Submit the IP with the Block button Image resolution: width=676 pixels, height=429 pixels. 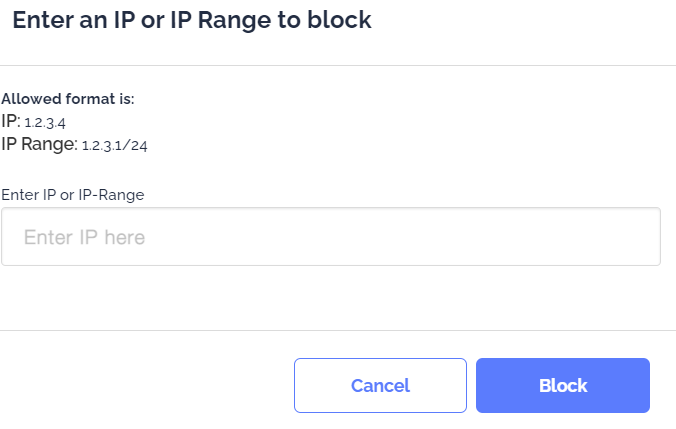pyautogui.click(x=563, y=385)
